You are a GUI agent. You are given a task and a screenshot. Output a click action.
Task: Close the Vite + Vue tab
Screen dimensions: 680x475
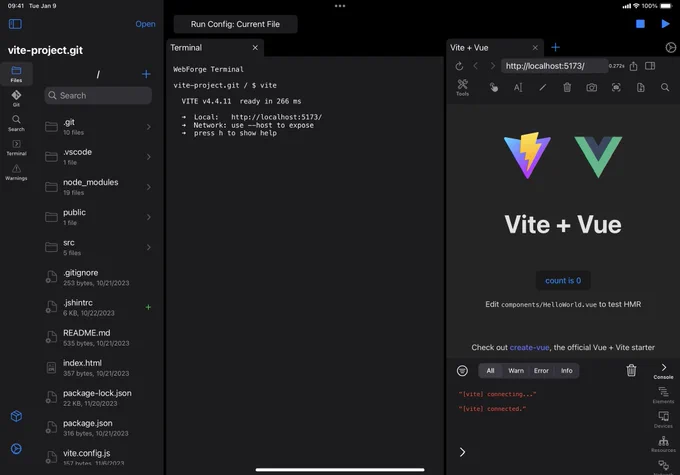tap(535, 47)
